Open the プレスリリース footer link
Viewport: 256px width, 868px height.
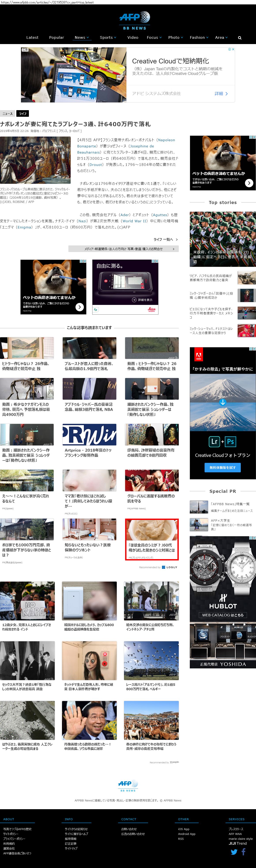pos(236,829)
